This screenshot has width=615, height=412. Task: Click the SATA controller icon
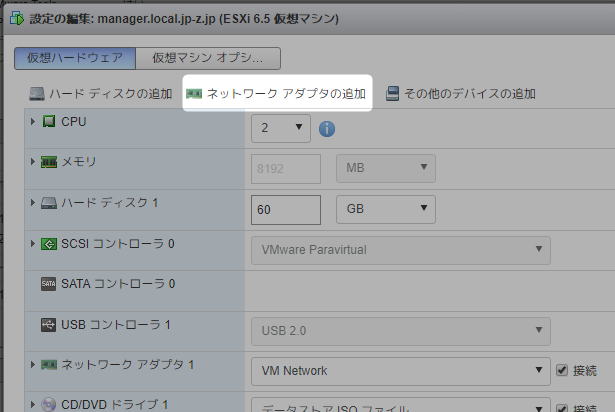[49, 284]
